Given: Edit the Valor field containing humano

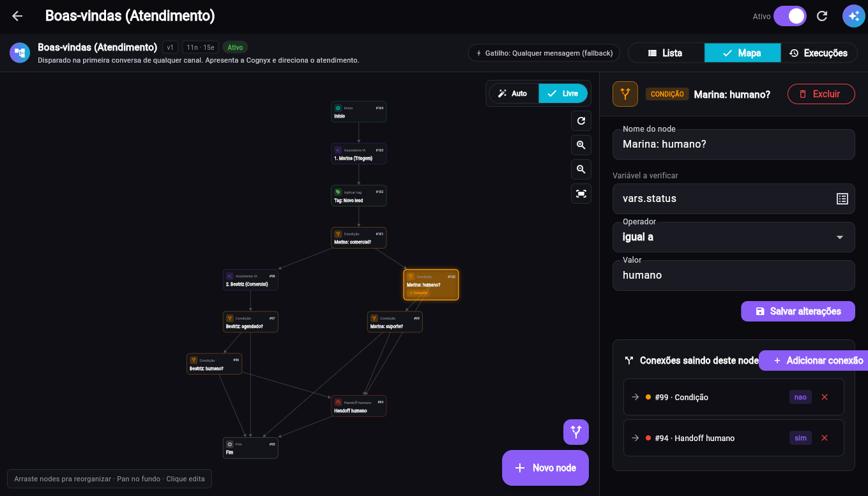Looking at the screenshot, I should click(733, 275).
